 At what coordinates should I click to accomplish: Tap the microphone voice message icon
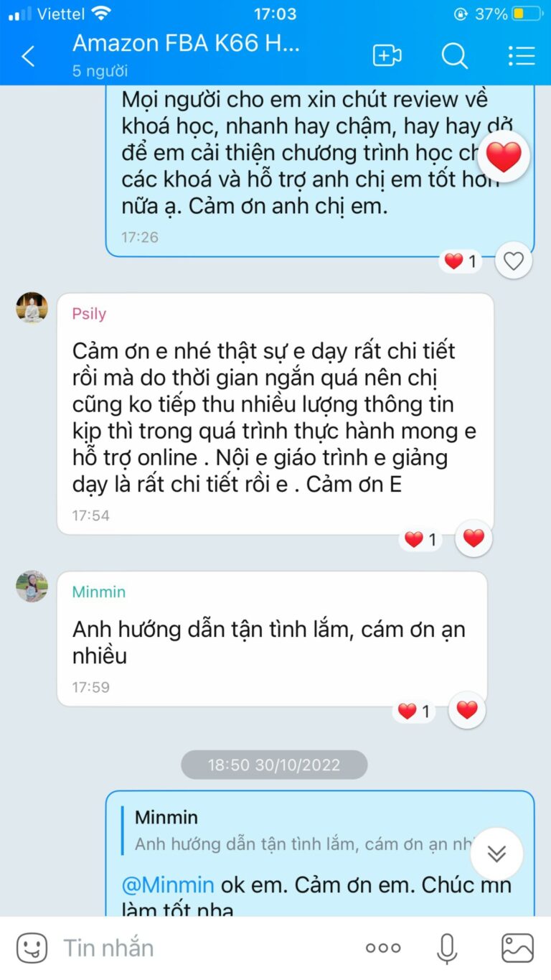447,948
